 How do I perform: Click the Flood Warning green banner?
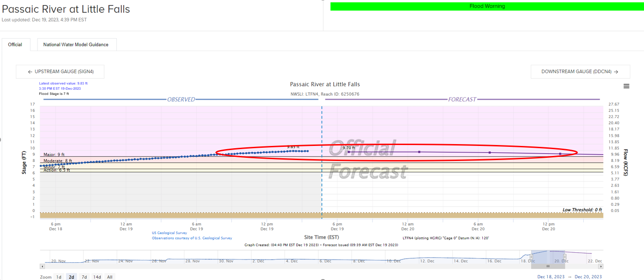(487, 6)
